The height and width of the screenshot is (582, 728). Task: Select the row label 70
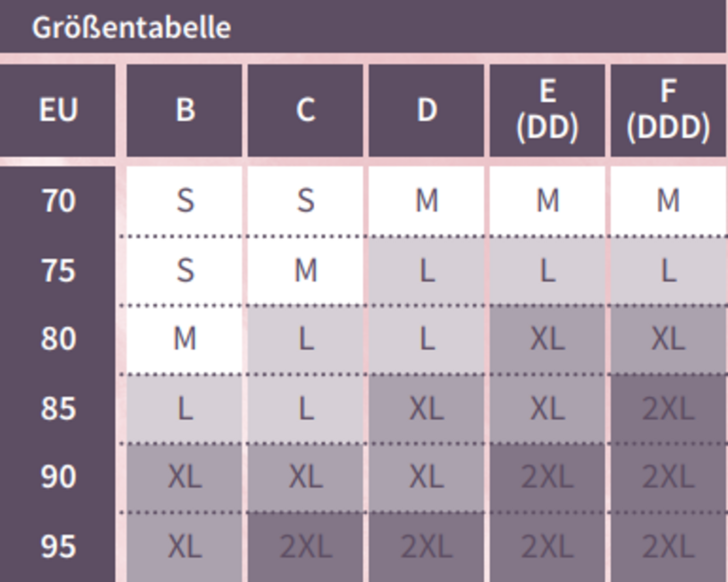click(58, 201)
